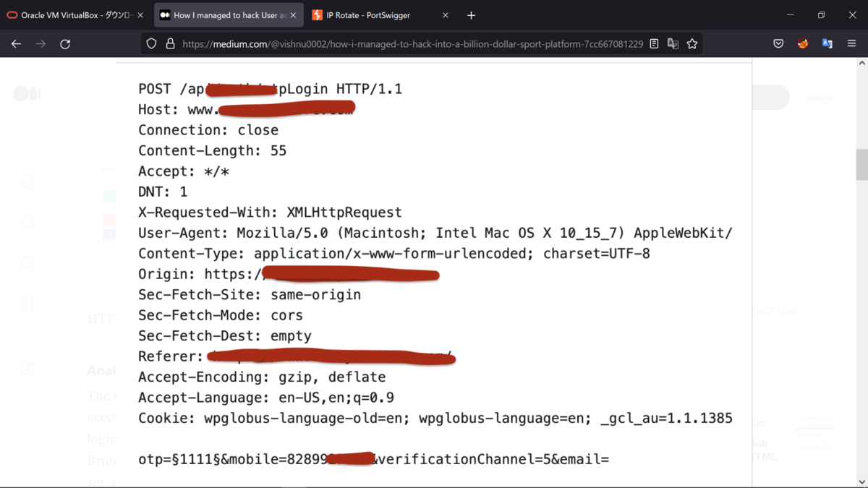The image size is (868, 488).
Task: Click the dimmed notifications bell sidebar icon
Action: tap(27, 221)
